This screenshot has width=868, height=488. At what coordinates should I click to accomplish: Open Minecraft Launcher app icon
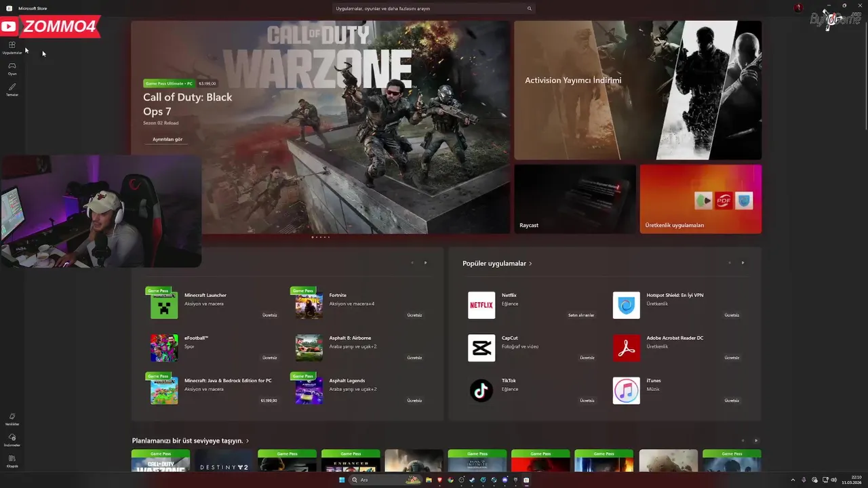tap(164, 305)
